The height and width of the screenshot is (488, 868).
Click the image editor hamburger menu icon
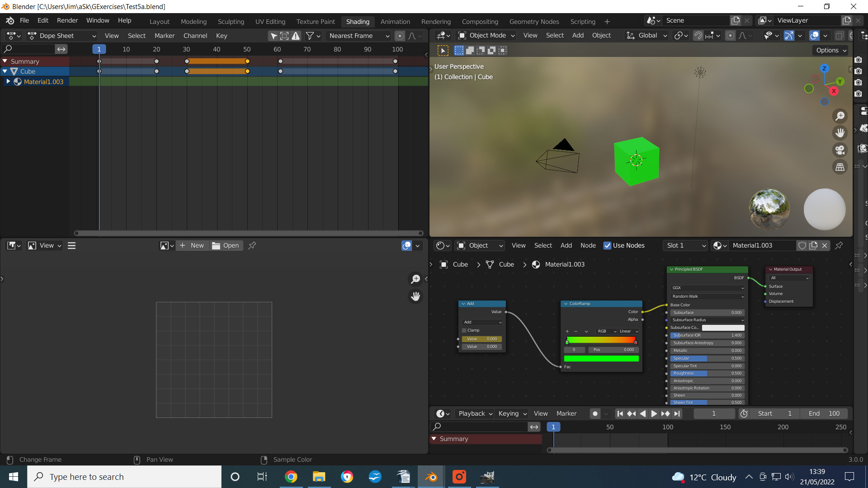click(x=71, y=245)
